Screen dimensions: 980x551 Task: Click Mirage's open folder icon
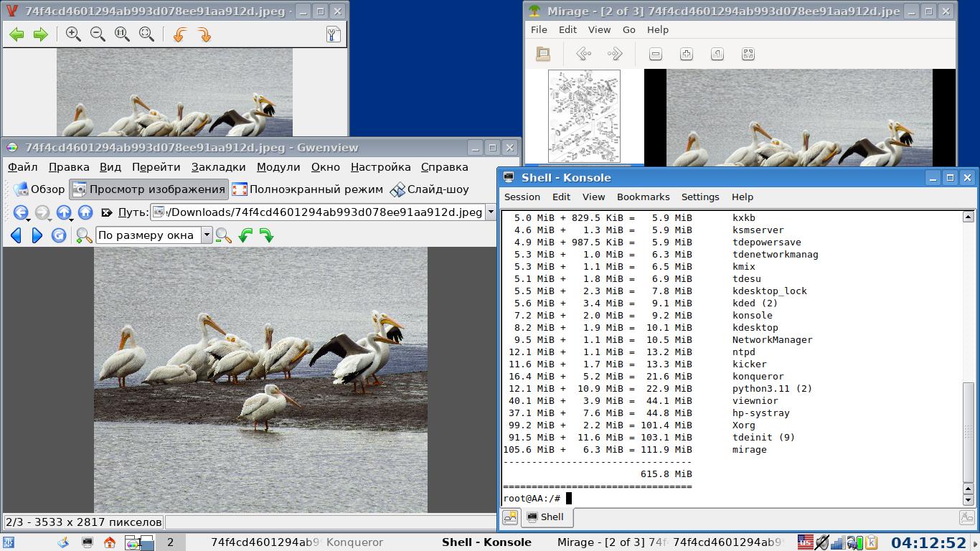543,54
